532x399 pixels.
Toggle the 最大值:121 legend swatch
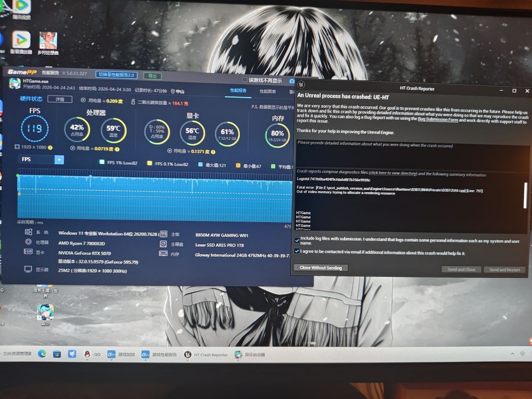[x=200, y=165]
